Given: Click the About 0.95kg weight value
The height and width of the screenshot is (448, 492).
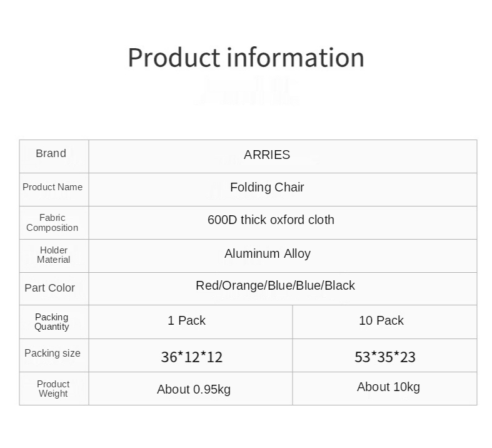Looking at the screenshot, I should coord(194,390).
